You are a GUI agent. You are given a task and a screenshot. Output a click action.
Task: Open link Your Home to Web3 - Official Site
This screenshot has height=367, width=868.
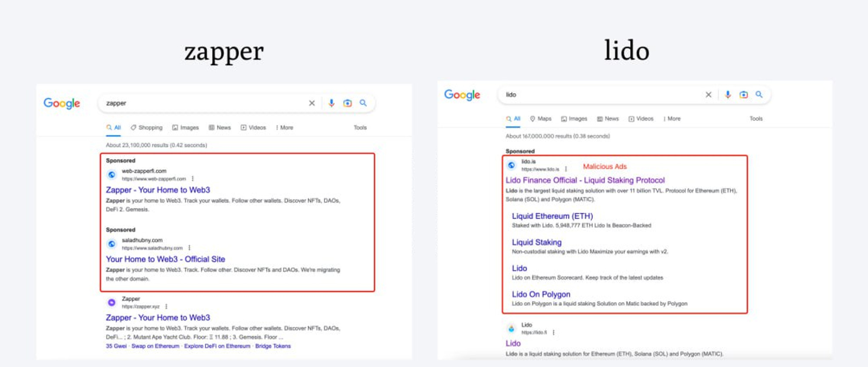165,259
